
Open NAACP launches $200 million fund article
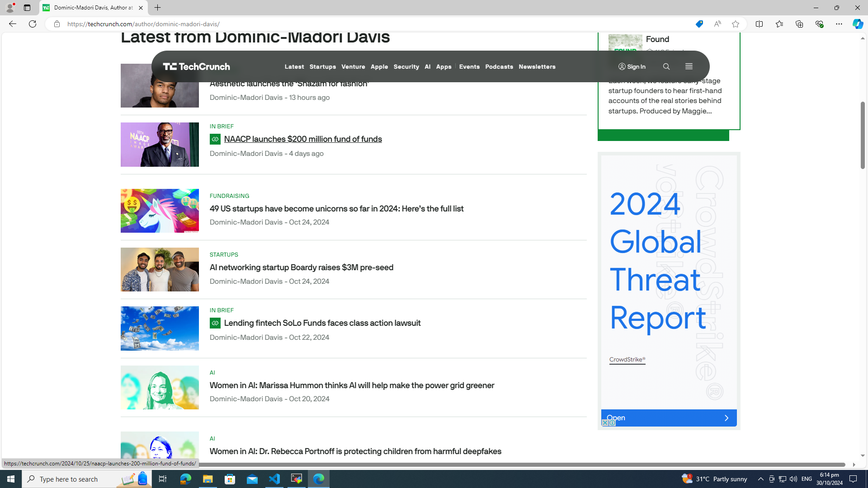[x=302, y=139]
